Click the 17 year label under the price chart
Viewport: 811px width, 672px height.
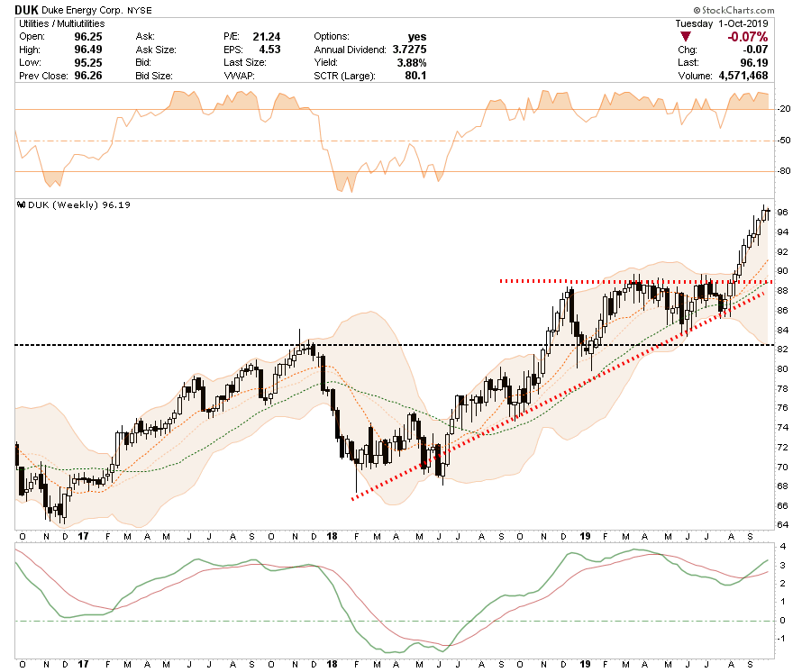tap(83, 536)
